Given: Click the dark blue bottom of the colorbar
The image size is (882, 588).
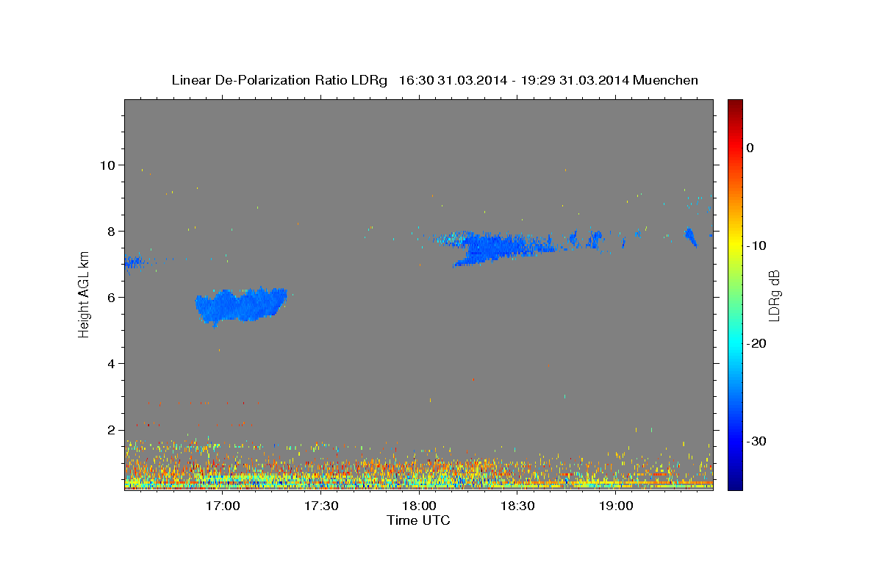Looking at the screenshot, I should point(735,484).
